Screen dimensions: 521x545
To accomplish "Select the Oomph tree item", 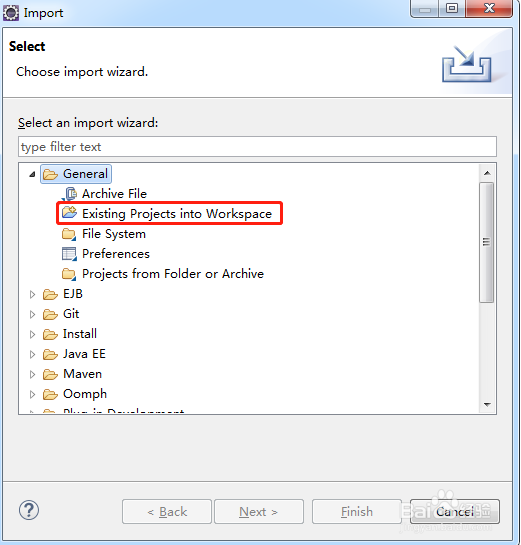I will 85,394.
